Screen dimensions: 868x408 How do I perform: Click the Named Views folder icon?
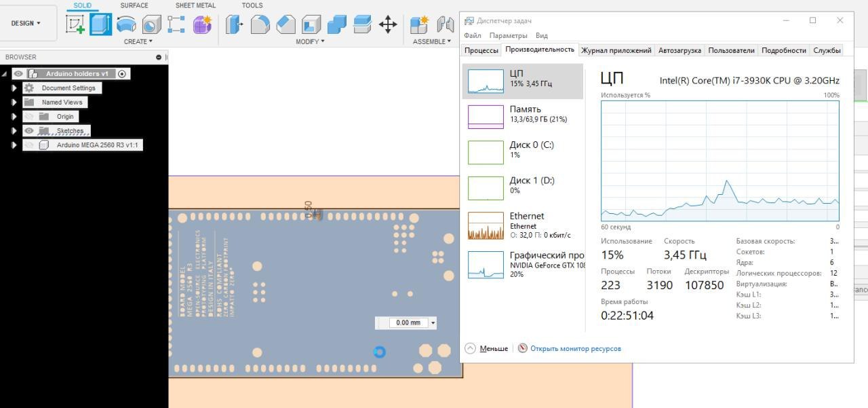pyautogui.click(x=29, y=102)
